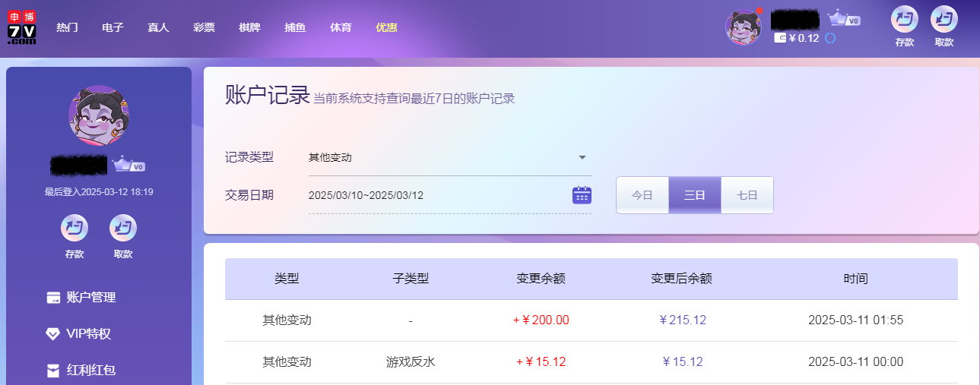Click the header balance ¥0.12
This screenshot has height=385, width=980.
(x=804, y=38)
